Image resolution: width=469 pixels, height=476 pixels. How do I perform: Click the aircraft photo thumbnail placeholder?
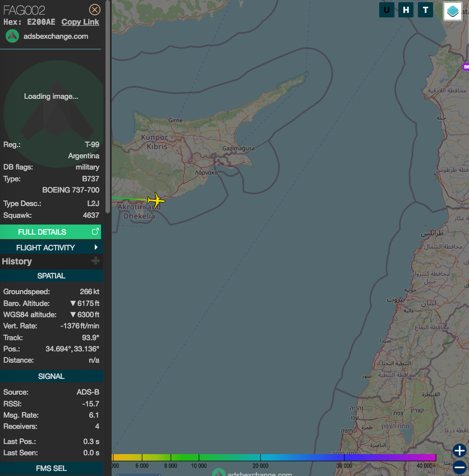pyautogui.click(x=53, y=114)
